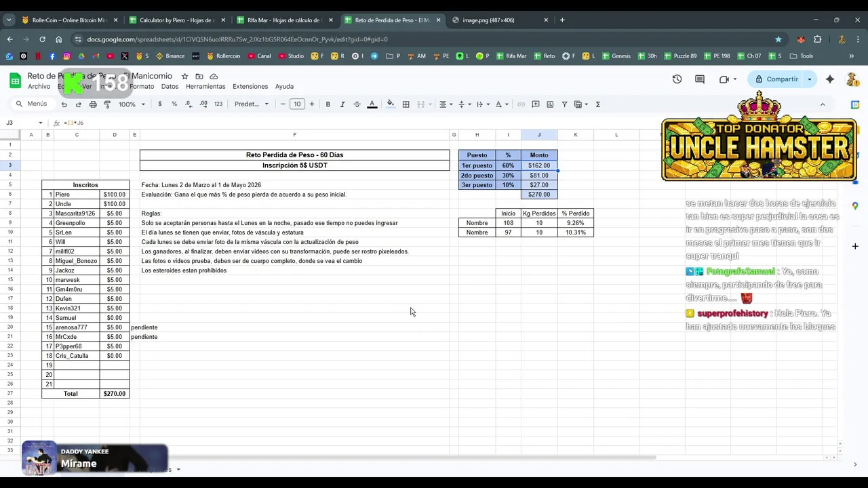The height and width of the screenshot is (488, 868).
Task: Click the Gemini sparkle icon
Action: (x=830, y=79)
